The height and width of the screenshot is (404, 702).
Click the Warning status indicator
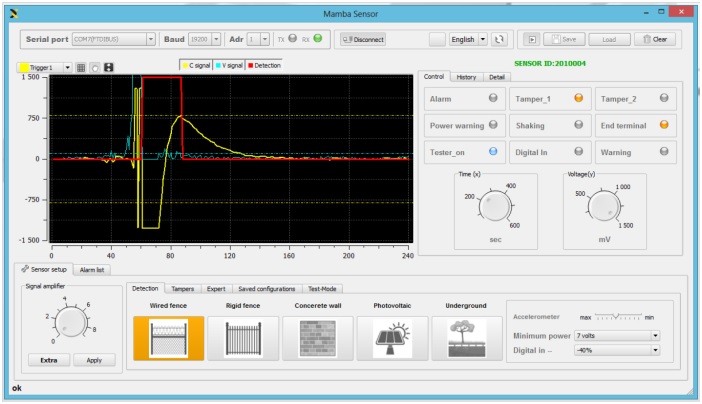tap(664, 151)
